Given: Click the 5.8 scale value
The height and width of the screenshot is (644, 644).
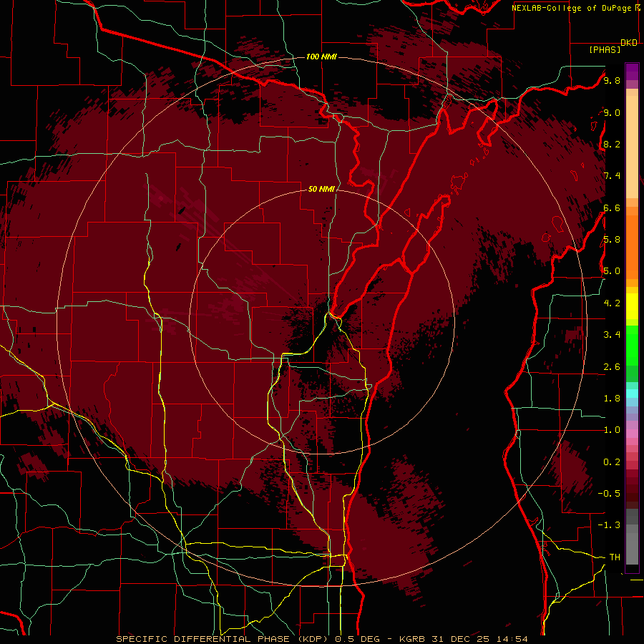Looking at the screenshot, I should (x=612, y=240).
